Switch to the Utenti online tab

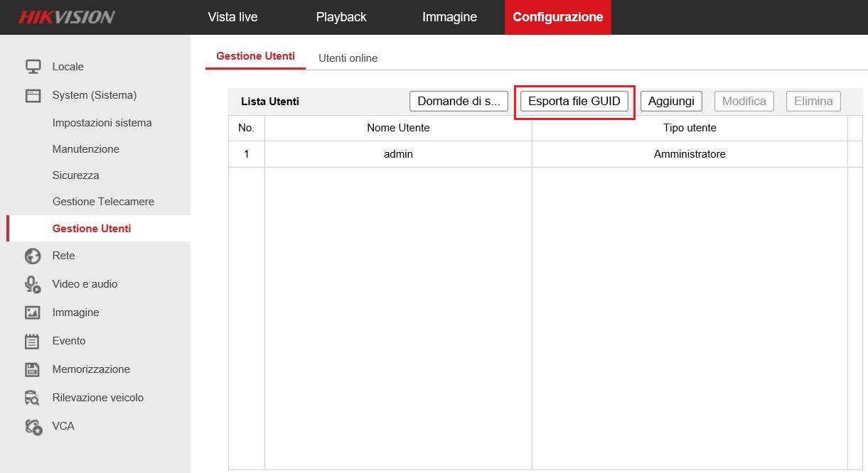pos(348,58)
